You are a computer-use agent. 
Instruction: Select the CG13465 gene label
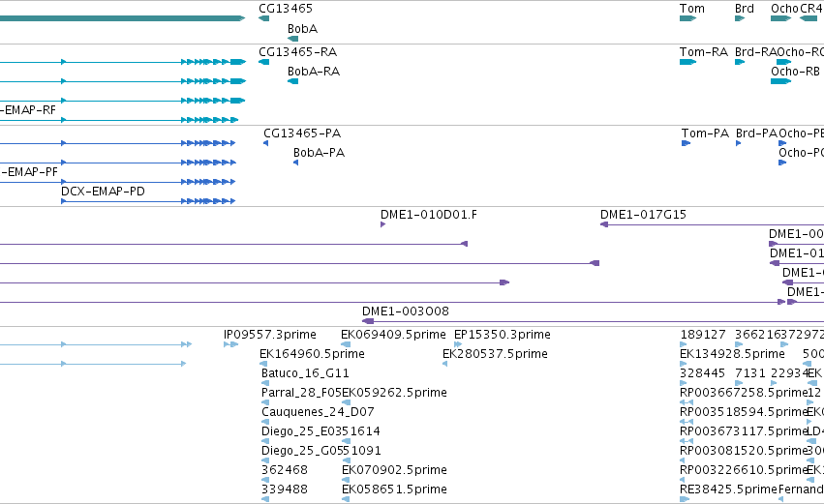click(286, 9)
